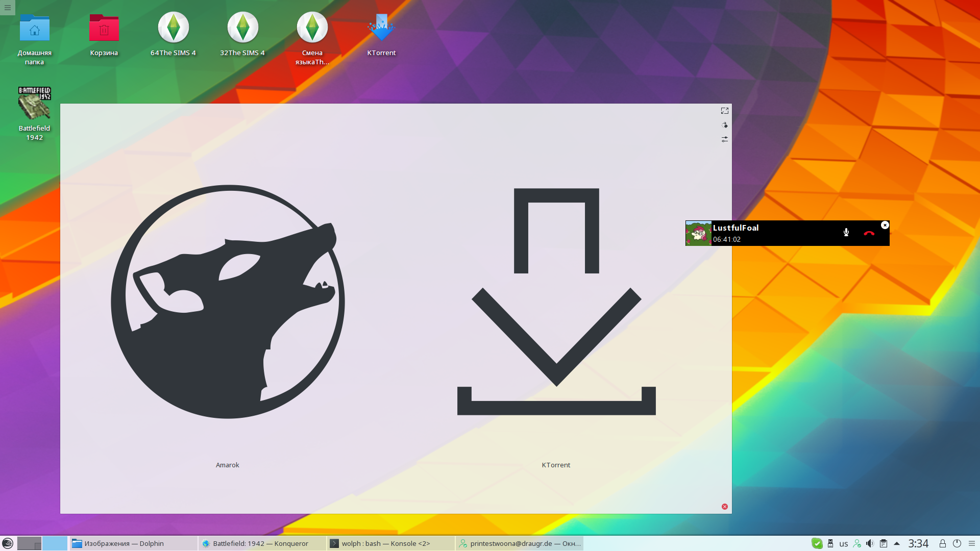Switch keyboard layout via us indicator
The height and width of the screenshot is (551, 980).
[x=844, y=544]
